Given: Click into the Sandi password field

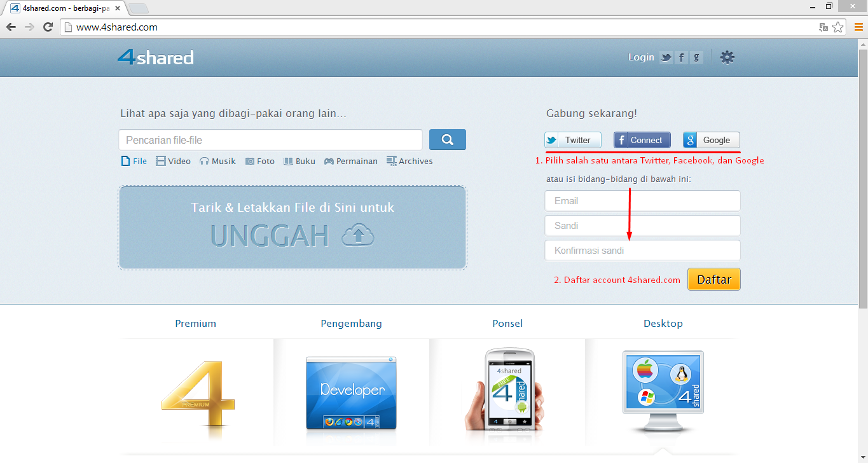Looking at the screenshot, I should (x=642, y=226).
